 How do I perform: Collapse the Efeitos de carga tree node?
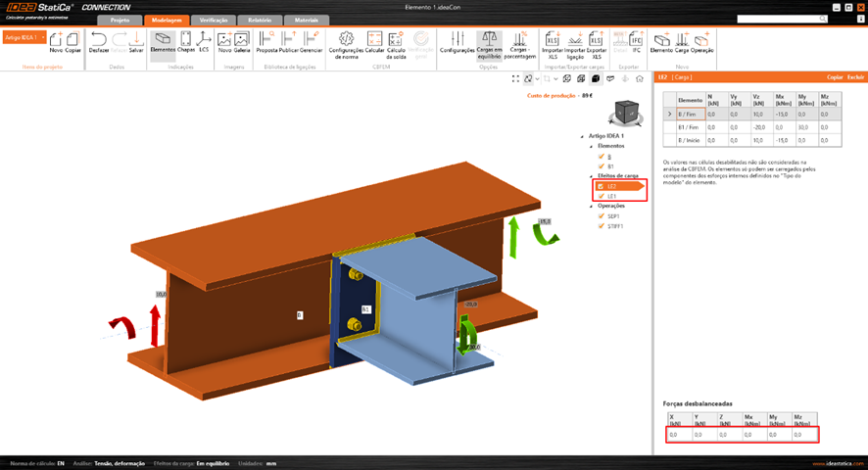tap(593, 175)
